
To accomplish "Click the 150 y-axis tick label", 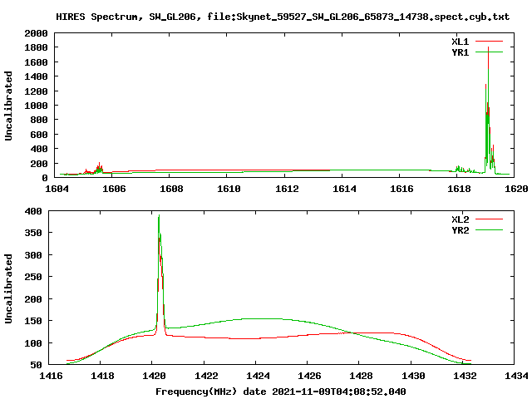I will coord(33,321).
